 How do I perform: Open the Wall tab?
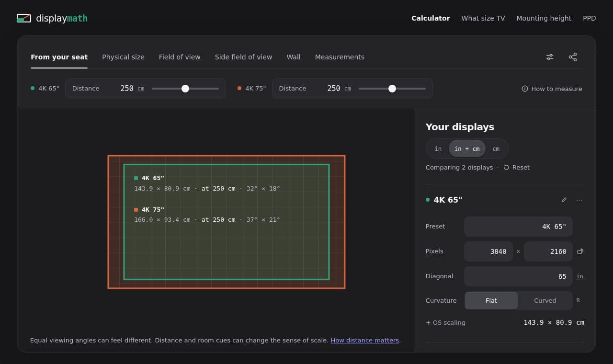[x=294, y=57]
